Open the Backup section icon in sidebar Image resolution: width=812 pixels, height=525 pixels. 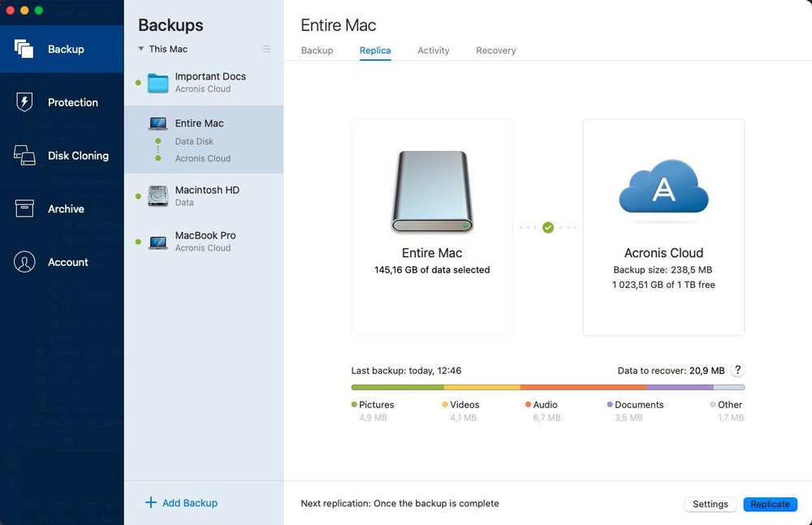point(24,49)
